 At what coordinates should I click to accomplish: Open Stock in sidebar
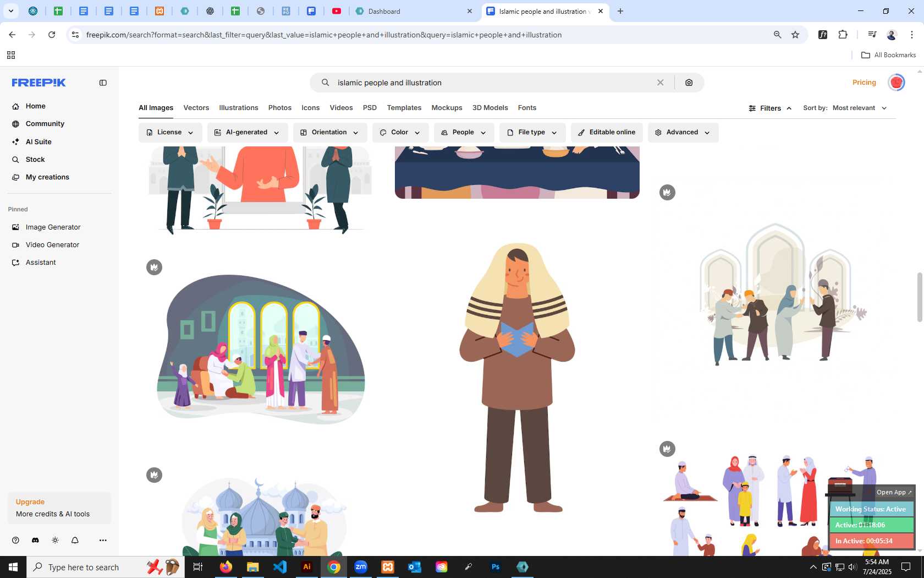click(x=35, y=160)
